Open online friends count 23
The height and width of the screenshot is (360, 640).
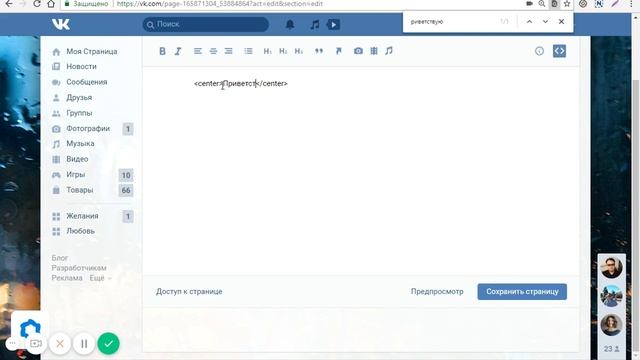pos(611,349)
